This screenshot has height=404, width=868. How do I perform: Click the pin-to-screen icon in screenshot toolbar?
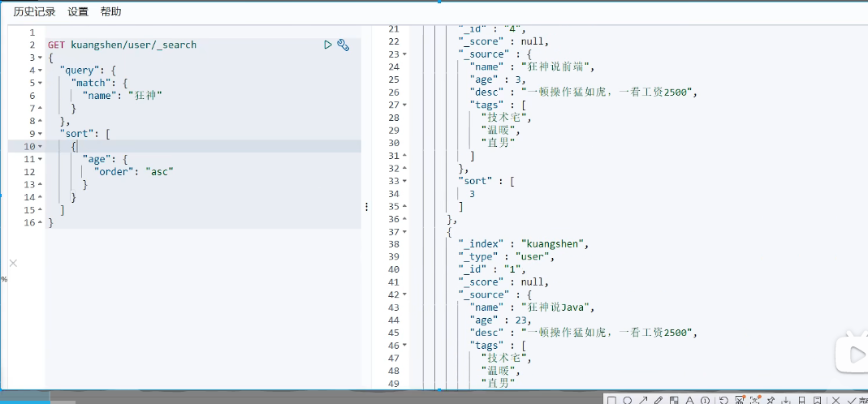click(x=770, y=400)
